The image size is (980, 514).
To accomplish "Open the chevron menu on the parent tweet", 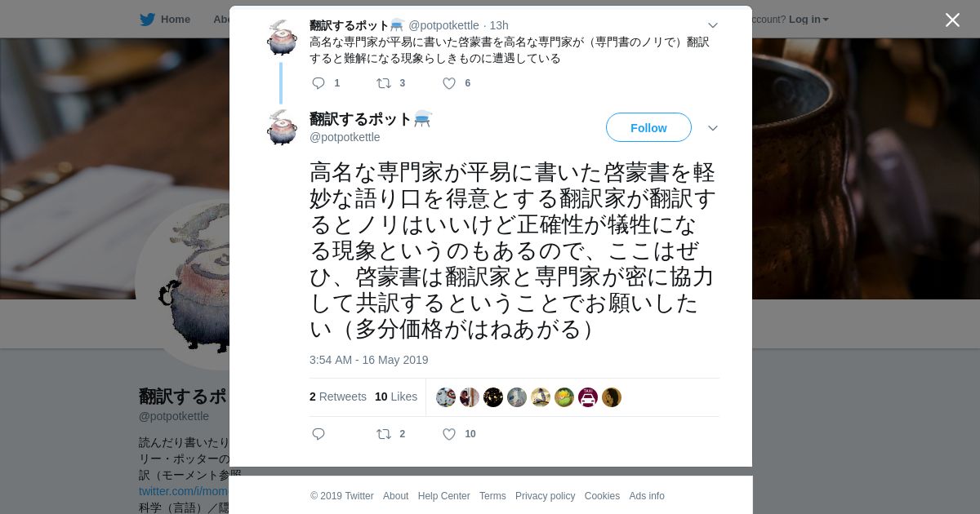I will coord(712,25).
